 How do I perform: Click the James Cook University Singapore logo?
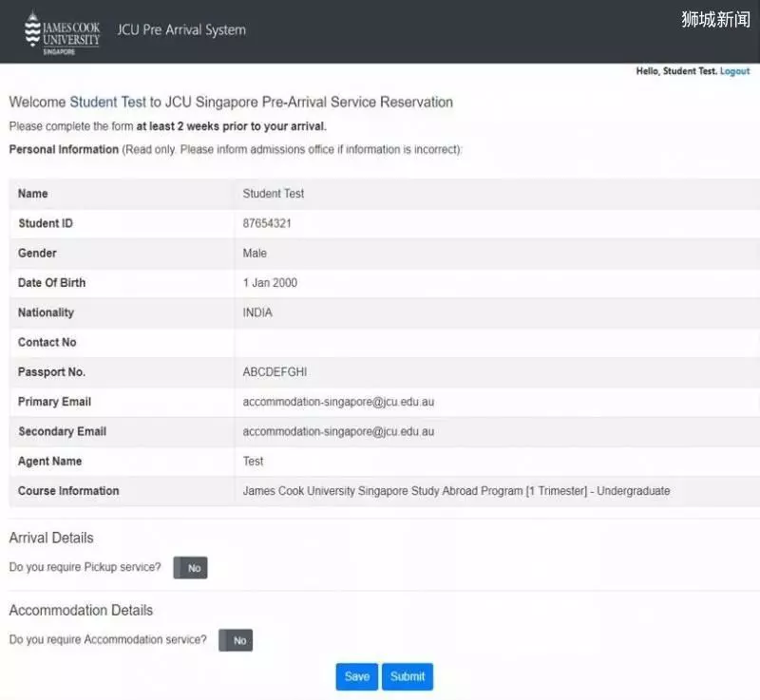tap(62, 33)
